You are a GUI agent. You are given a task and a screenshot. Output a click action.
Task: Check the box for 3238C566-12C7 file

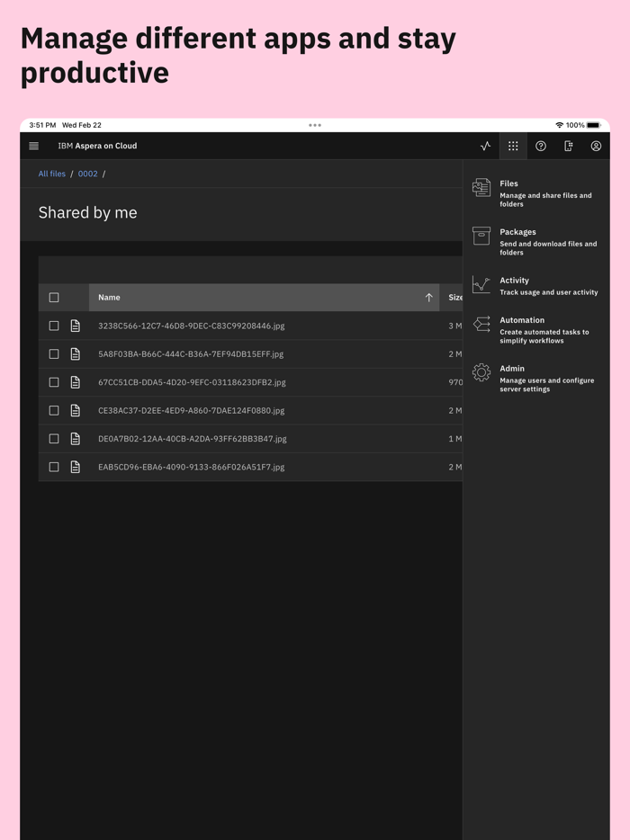point(54,326)
